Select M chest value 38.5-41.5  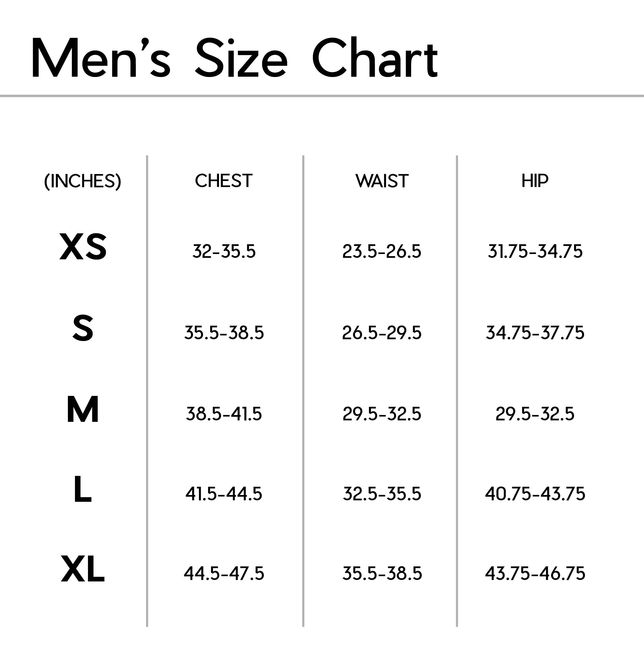[x=224, y=414]
